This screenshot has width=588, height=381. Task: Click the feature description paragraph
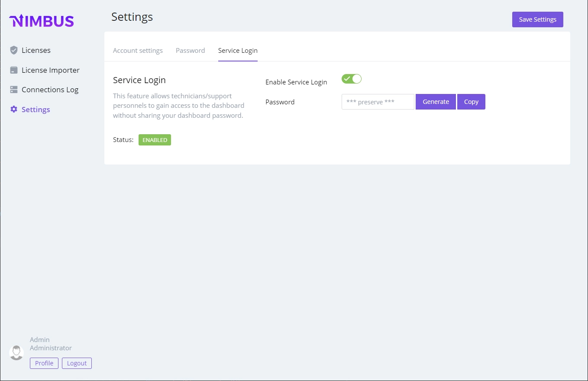pos(179,106)
